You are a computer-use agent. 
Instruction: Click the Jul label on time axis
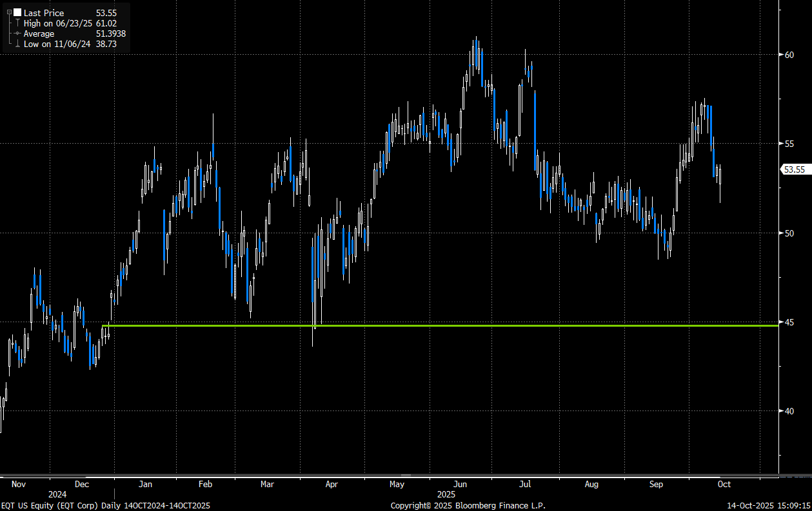click(525, 485)
